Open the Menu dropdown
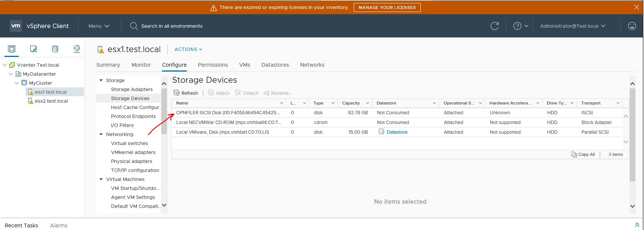644x230 pixels. (99, 26)
